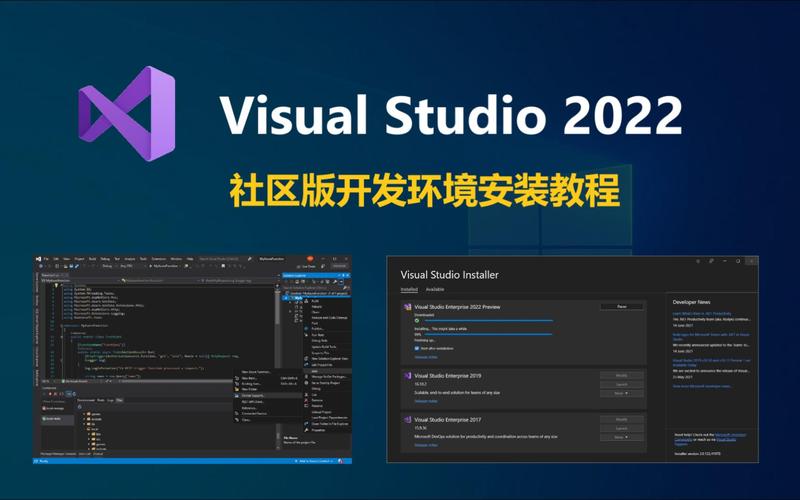This screenshot has width=800, height=500.
Task: Click the orange user account avatar in IDE
Action: click(x=310, y=259)
